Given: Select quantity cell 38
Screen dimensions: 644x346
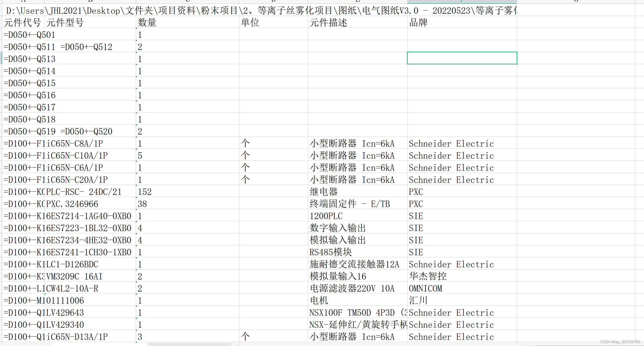Looking at the screenshot, I should coord(188,203).
